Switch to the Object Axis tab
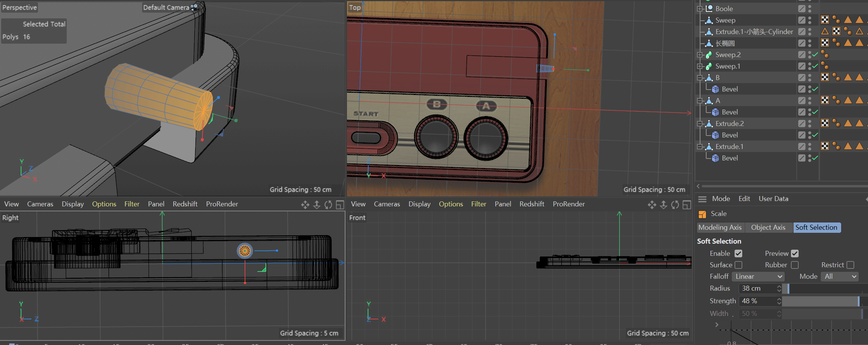 click(768, 227)
